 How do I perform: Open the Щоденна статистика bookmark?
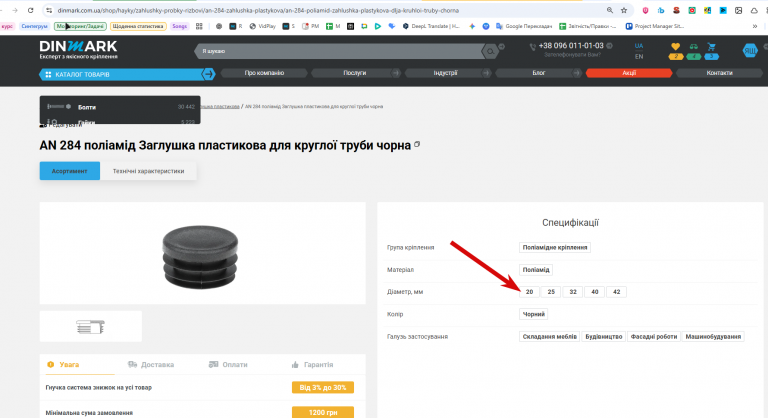tap(138, 26)
